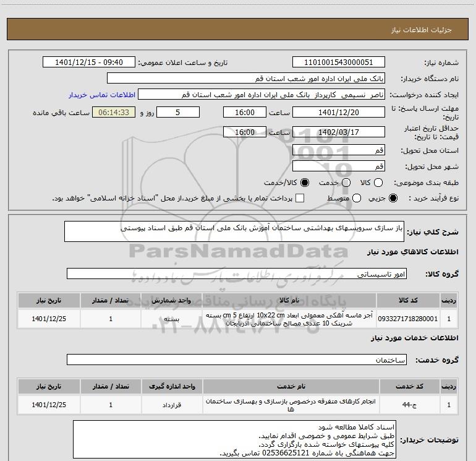Click the services table date 1401/12/25
The height and width of the screenshot is (461, 476).
pyautogui.click(x=49, y=405)
